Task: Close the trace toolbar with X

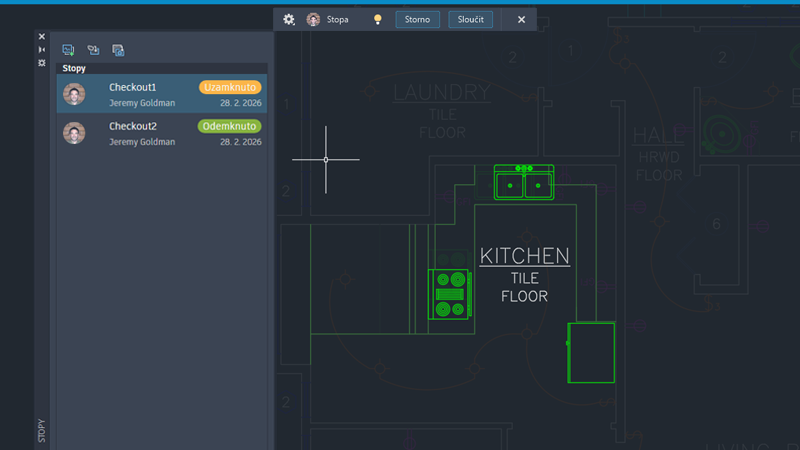Action: pos(521,19)
